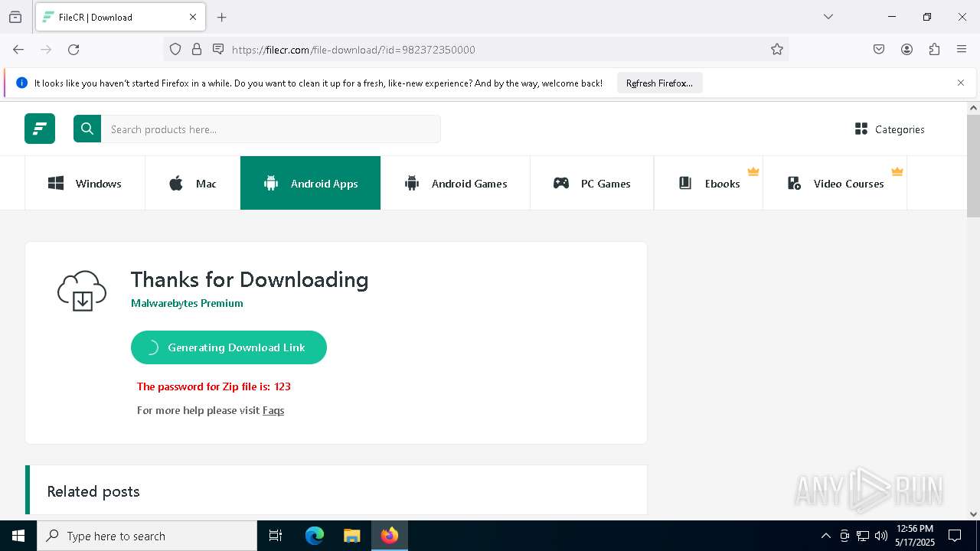Click the Firefox taskbar icon
This screenshot has width=980, height=551.
(390, 536)
